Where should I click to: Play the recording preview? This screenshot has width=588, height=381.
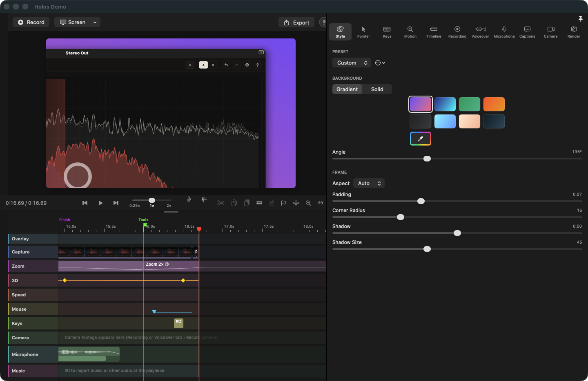(x=100, y=203)
